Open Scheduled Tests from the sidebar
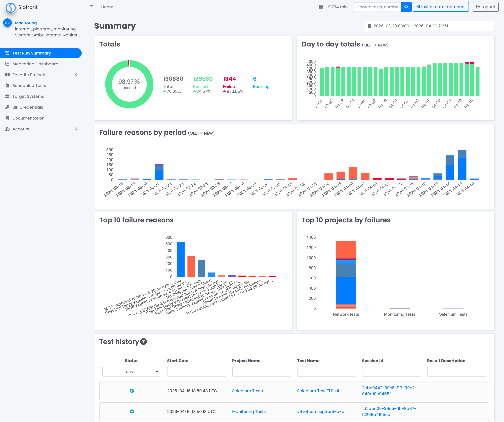Screen dimensions: 504x422 pos(7,85)
